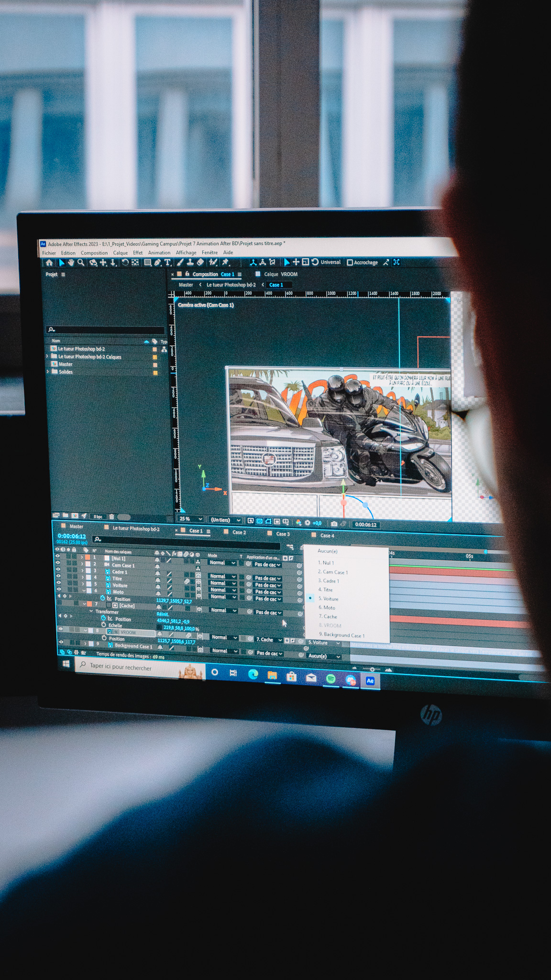Click the exposure value +0,0
The height and width of the screenshot is (980, 551).
point(317,523)
